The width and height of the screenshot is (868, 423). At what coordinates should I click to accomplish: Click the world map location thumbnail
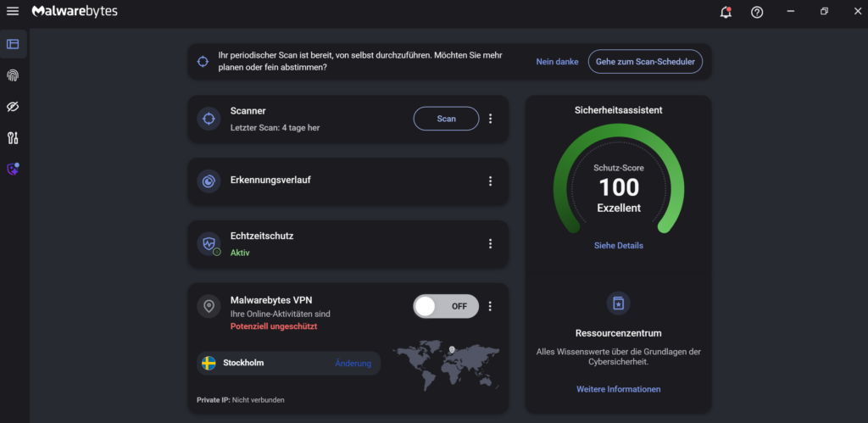(x=447, y=365)
